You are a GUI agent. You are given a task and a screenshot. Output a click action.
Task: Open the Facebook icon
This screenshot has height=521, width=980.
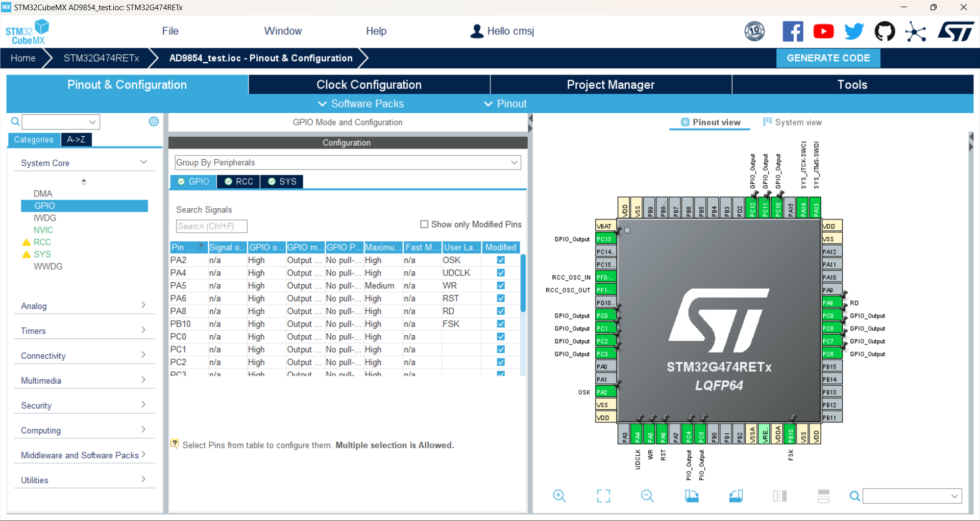[x=793, y=32]
